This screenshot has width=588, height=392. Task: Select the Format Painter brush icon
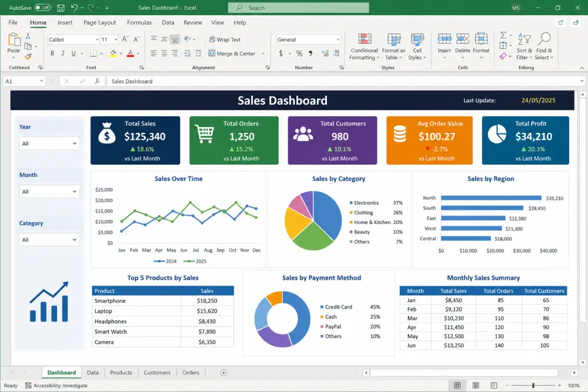pos(28,56)
